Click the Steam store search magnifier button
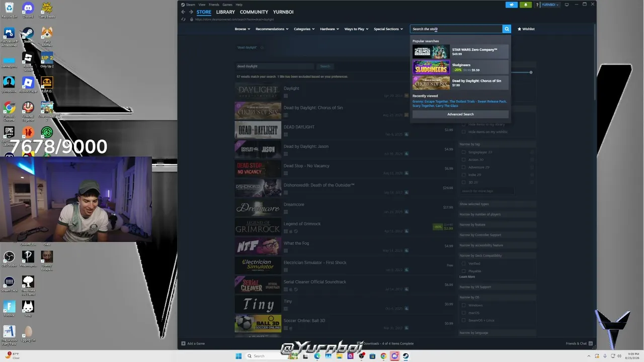644x362 pixels. pos(507,29)
